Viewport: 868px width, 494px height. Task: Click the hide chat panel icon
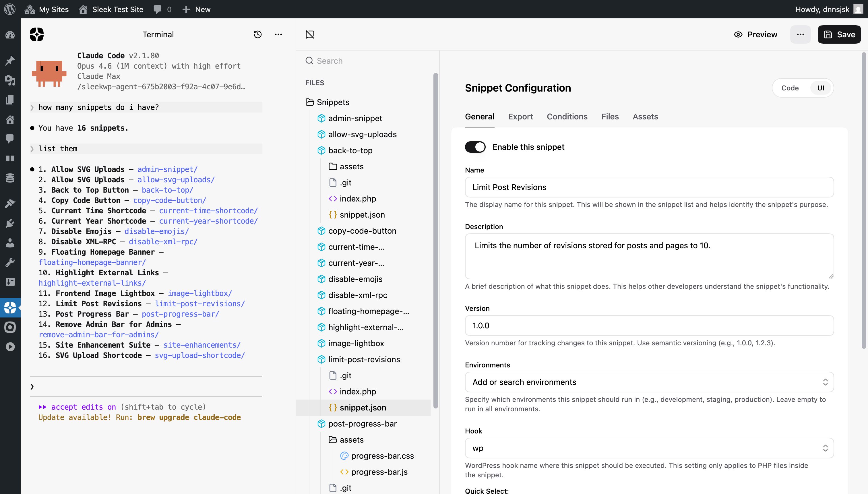[310, 34]
